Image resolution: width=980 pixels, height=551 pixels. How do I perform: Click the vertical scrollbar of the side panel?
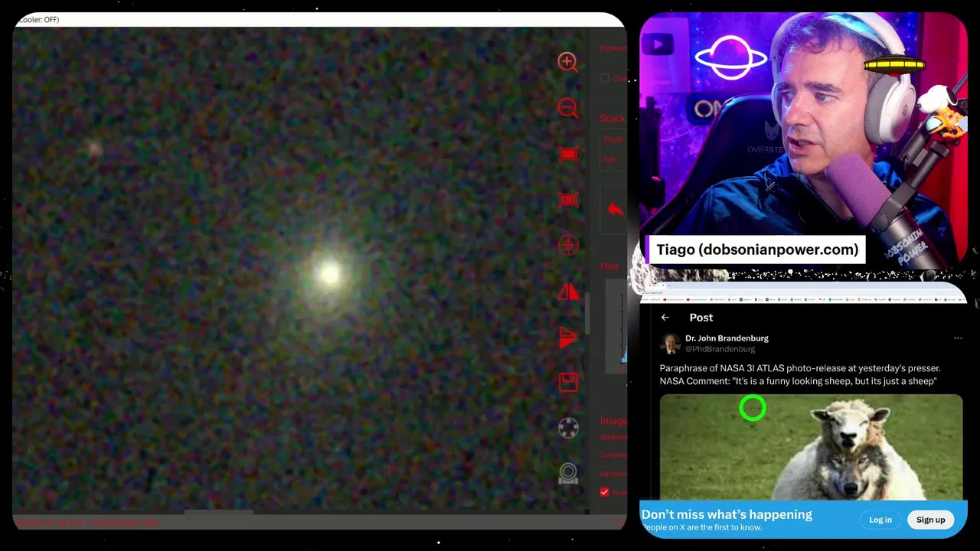[587, 314]
